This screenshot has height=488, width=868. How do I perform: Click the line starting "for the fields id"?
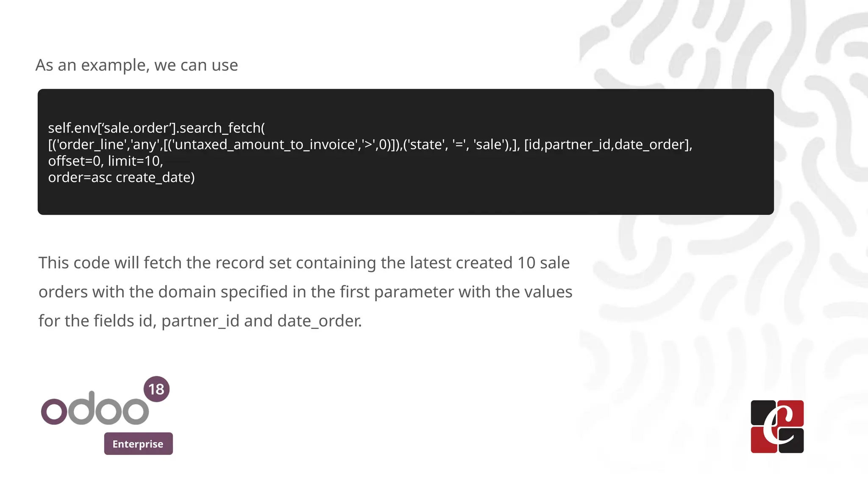click(x=200, y=321)
